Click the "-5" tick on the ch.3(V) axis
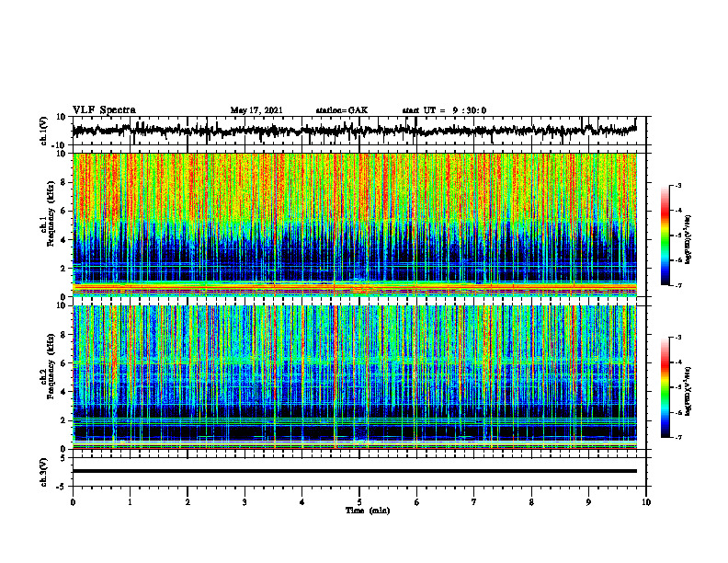This screenshot has width=728, height=563. pyautogui.click(x=62, y=487)
